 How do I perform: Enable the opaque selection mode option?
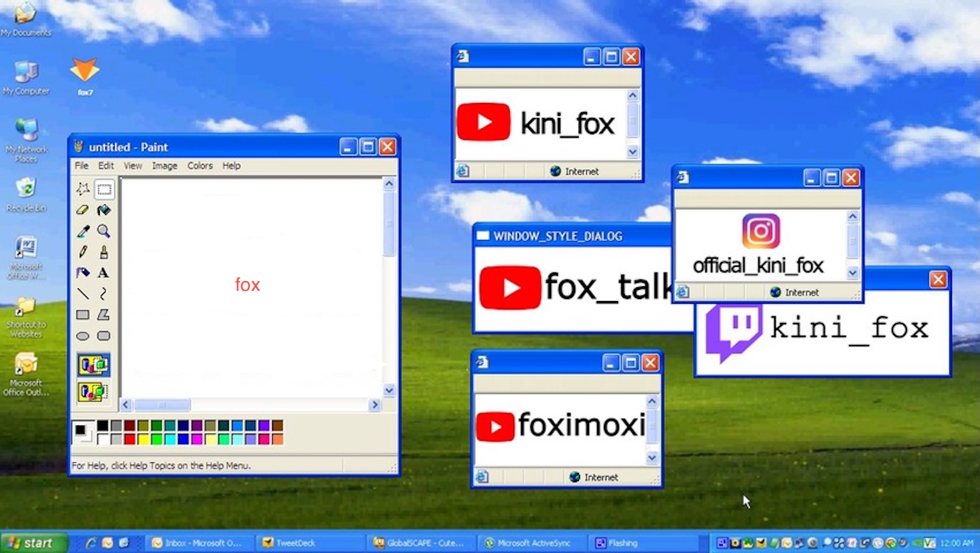[x=93, y=365]
